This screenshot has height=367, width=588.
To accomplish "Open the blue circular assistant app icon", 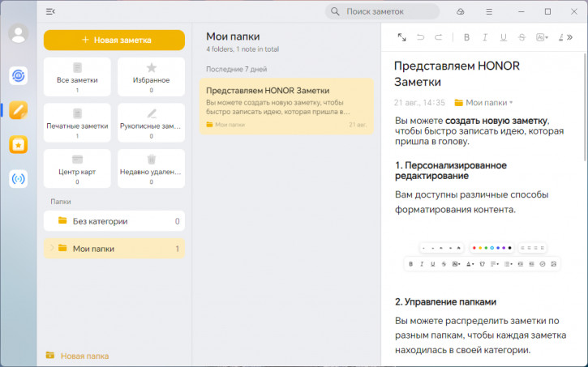I will click(19, 75).
